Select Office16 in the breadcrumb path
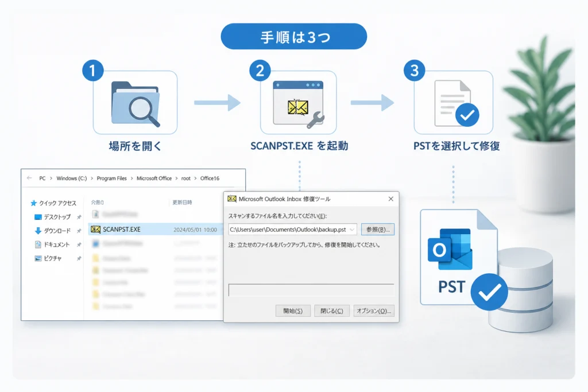 click(x=210, y=178)
